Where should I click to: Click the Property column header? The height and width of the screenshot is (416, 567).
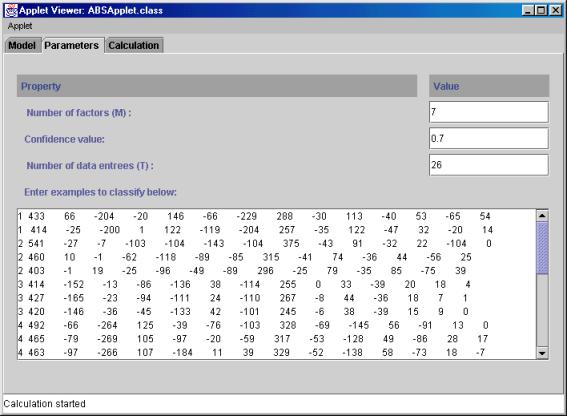[x=217, y=86]
